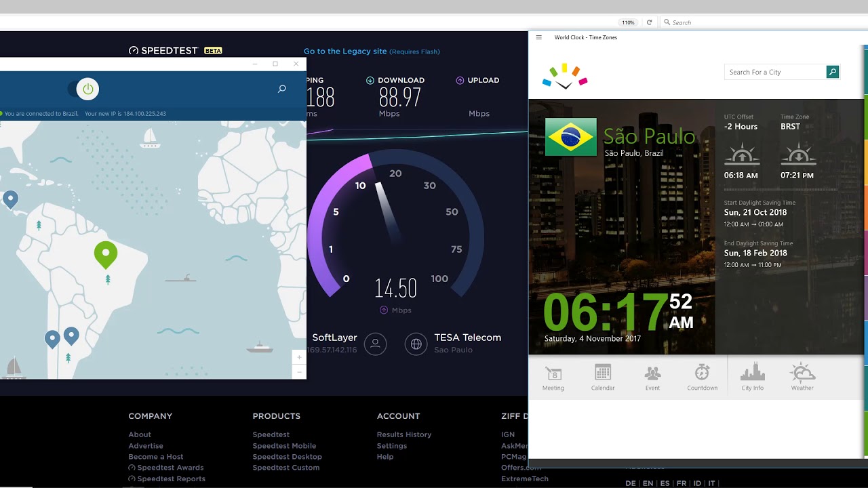This screenshot has width=868, height=488.
Task: Open the Event icon
Action: tap(652, 378)
